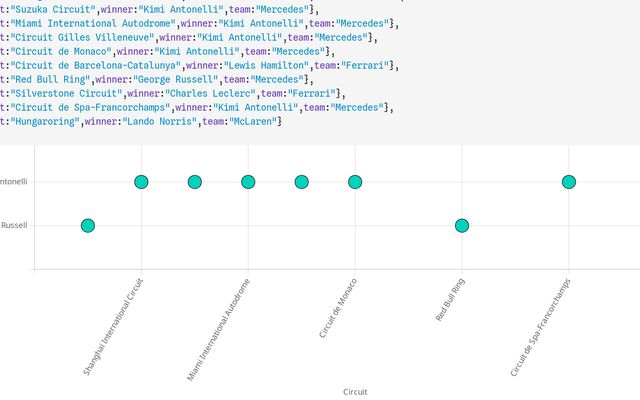
Task: Click "Silverstone Circuit" string in the code
Action: coord(67,93)
